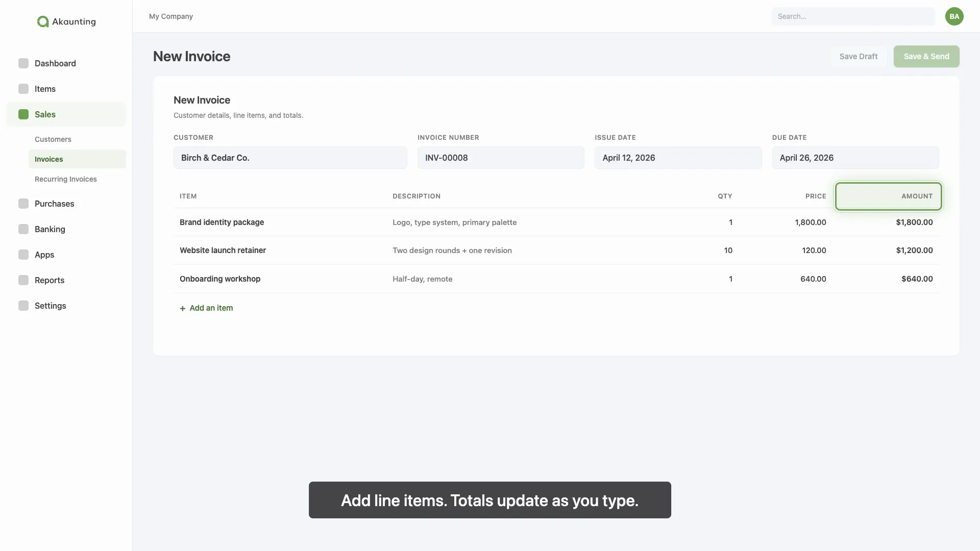This screenshot has height=551, width=980.
Task: Open the Purchases menu label
Action: point(55,204)
